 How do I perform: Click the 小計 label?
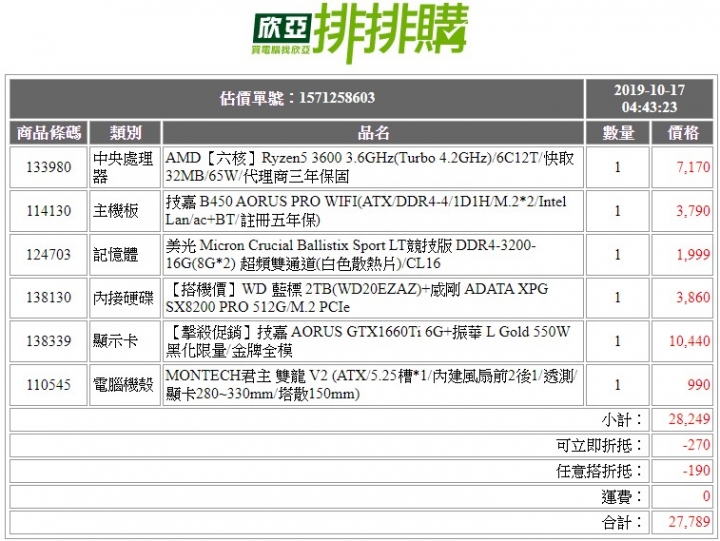click(622, 420)
